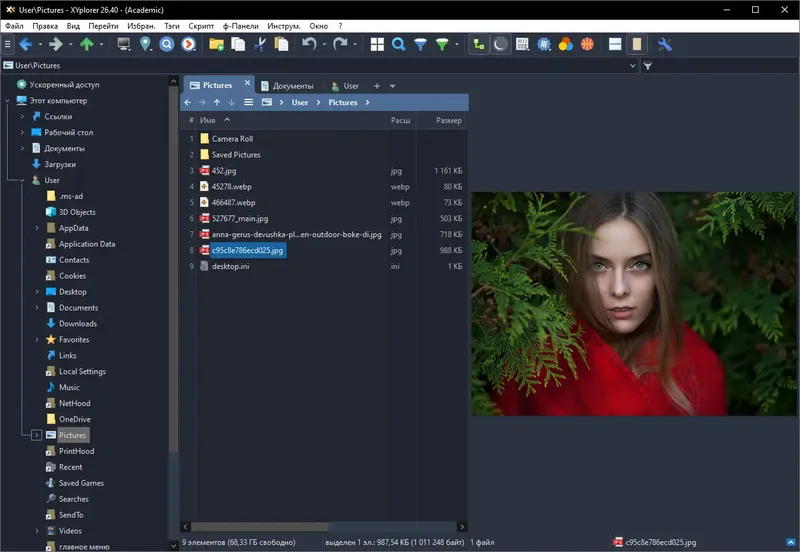Collapse the User node in tree
Screen dimensions: 800x552
[22, 180]
